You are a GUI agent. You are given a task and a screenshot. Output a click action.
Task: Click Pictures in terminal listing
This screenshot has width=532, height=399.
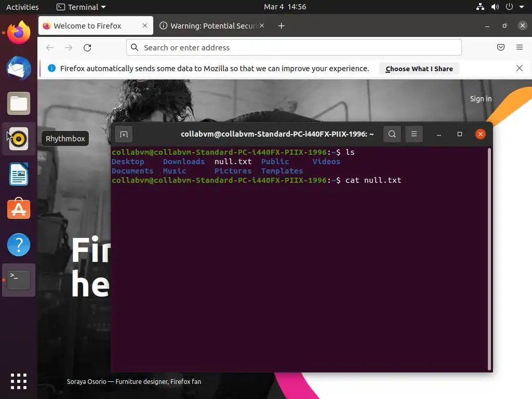pos(233,171)
